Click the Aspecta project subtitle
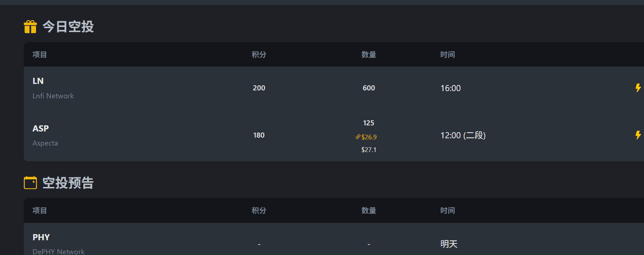644x255 pixels. click(45, 143)
